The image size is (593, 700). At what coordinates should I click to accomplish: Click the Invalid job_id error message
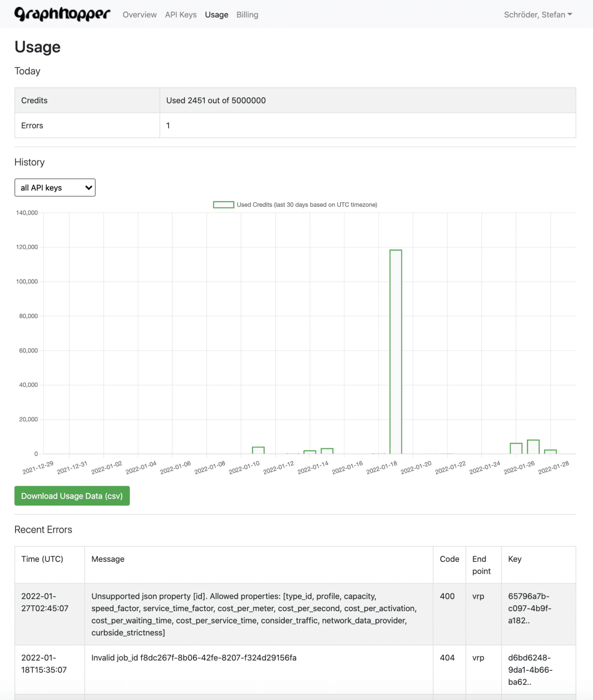pos(194,658)
